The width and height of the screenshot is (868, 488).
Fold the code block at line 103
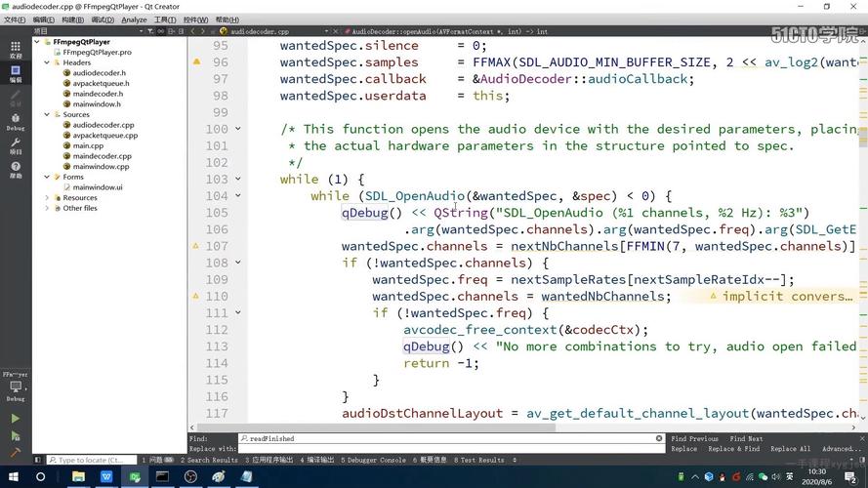pyautogui.click(x=238, y=180)
